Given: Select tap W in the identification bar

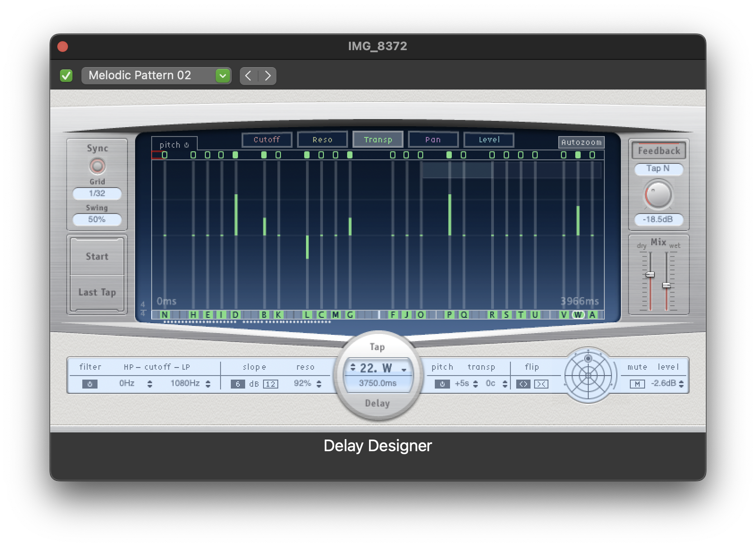Looking at the screenshot, I should 578,315.
